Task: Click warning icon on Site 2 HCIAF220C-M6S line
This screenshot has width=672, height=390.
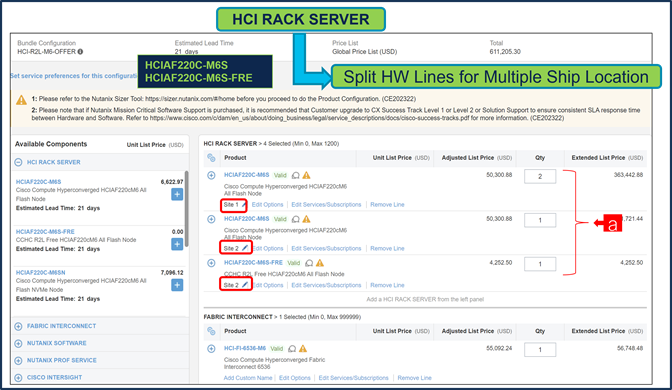Action: [x=306, y=219]
